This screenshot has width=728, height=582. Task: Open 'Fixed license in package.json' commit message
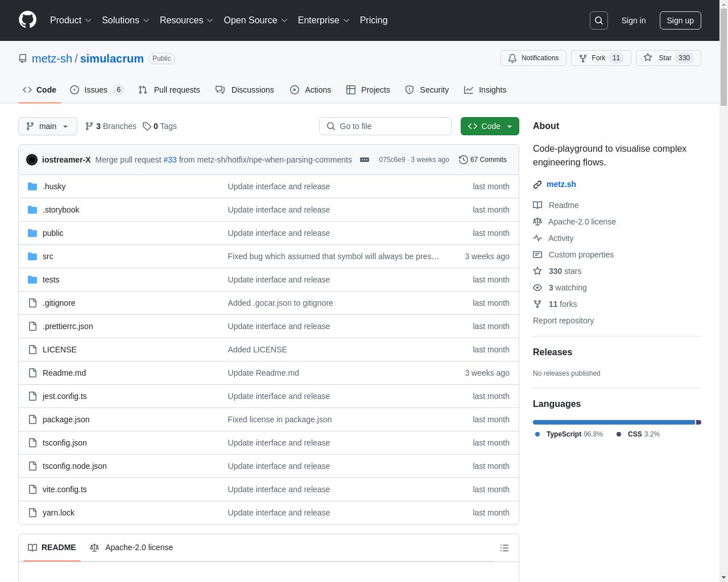click(280, 419)
